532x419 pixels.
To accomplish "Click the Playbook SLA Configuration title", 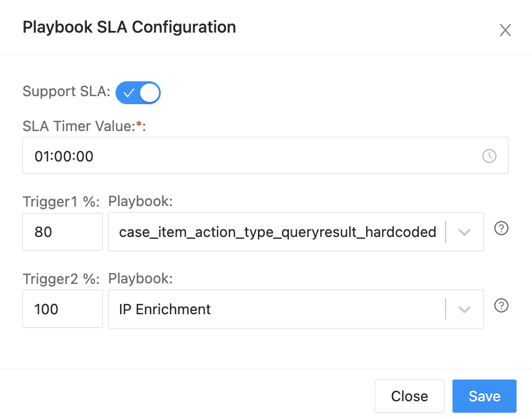I will click(129, 27).
